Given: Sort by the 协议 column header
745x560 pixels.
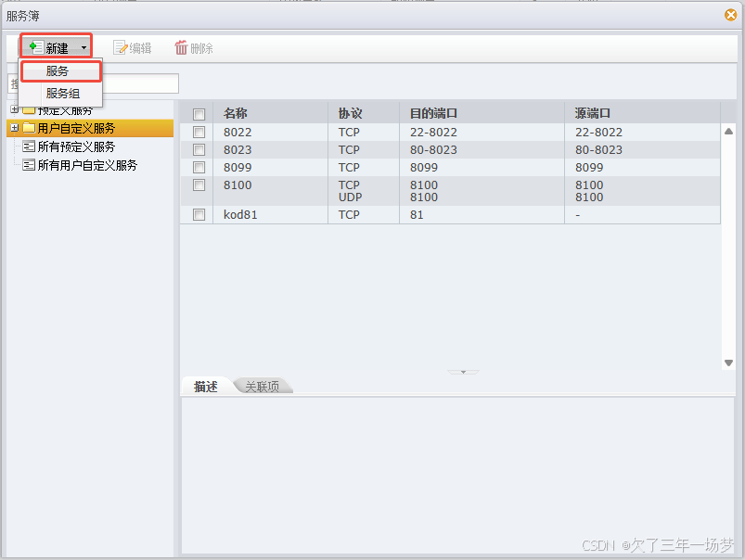Looking at the screenshot, I should pos(364,113).
